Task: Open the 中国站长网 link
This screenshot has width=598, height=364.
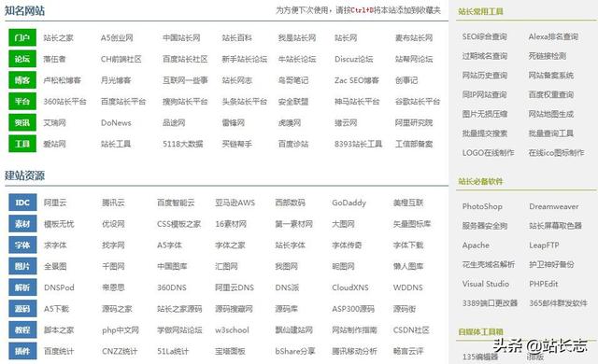Action: [181, 37]
